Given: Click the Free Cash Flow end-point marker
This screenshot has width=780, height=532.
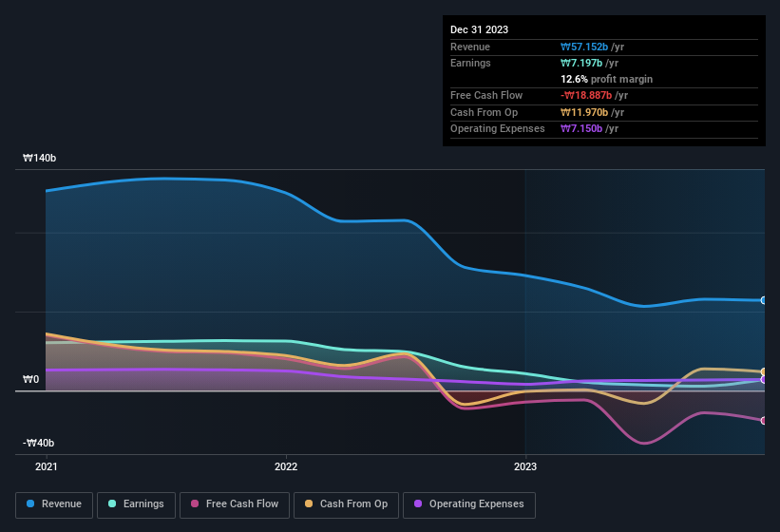Looking at the screenshot, I should (763, 421).
